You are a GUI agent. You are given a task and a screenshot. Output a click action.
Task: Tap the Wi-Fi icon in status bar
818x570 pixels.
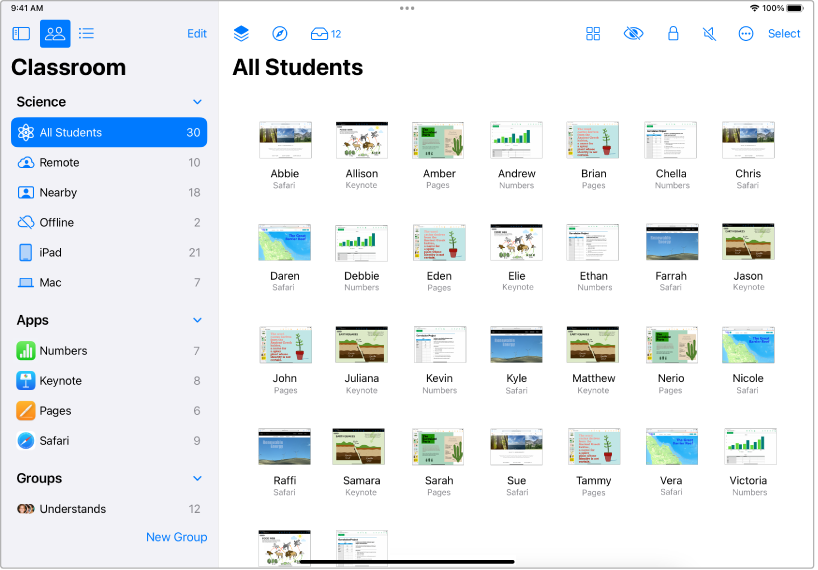pos(754,8)
